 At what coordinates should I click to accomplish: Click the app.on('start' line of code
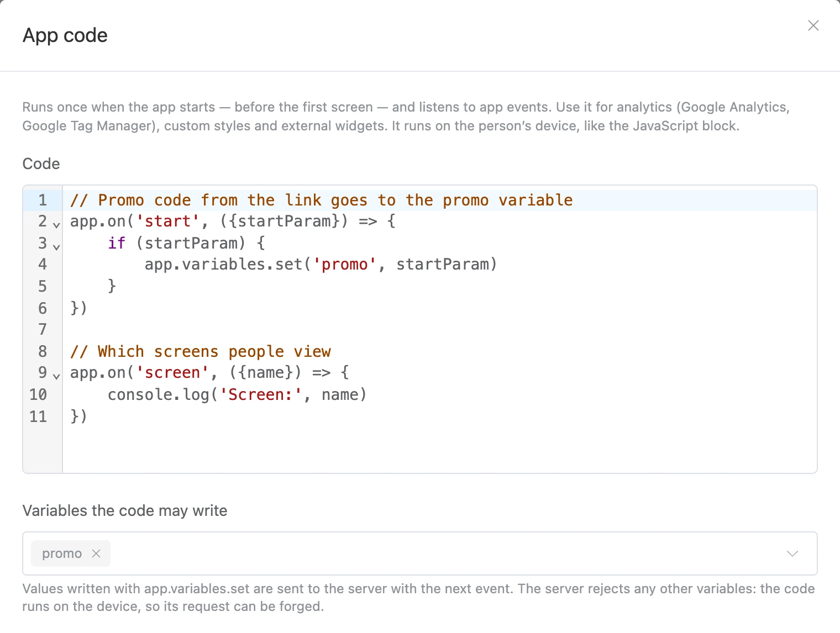[233, 221]
